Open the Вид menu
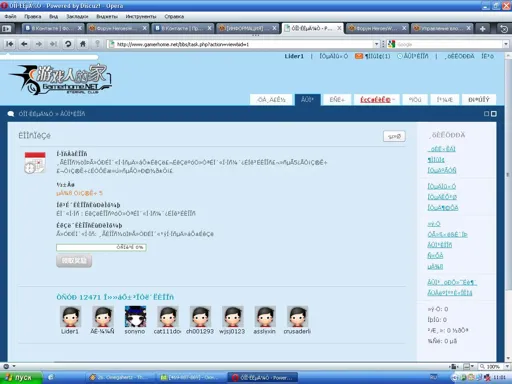This screenshot has width=512, height=384. tap(53, 16)
